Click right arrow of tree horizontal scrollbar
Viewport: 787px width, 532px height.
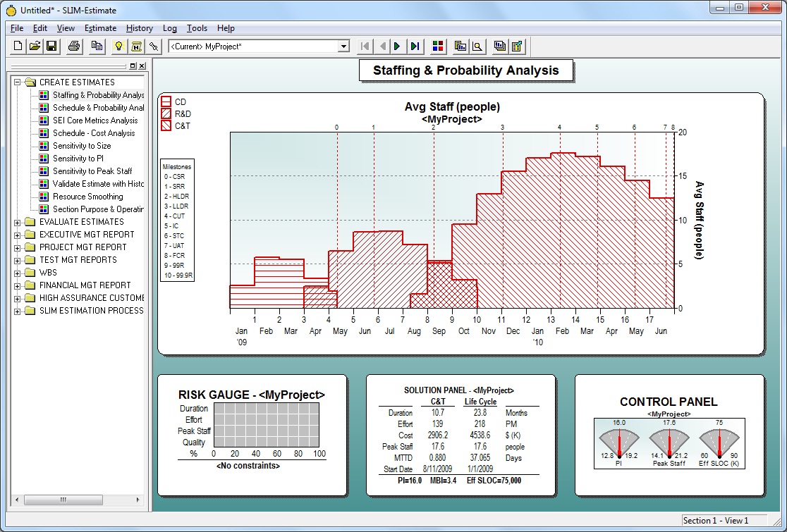coord(138,500)
